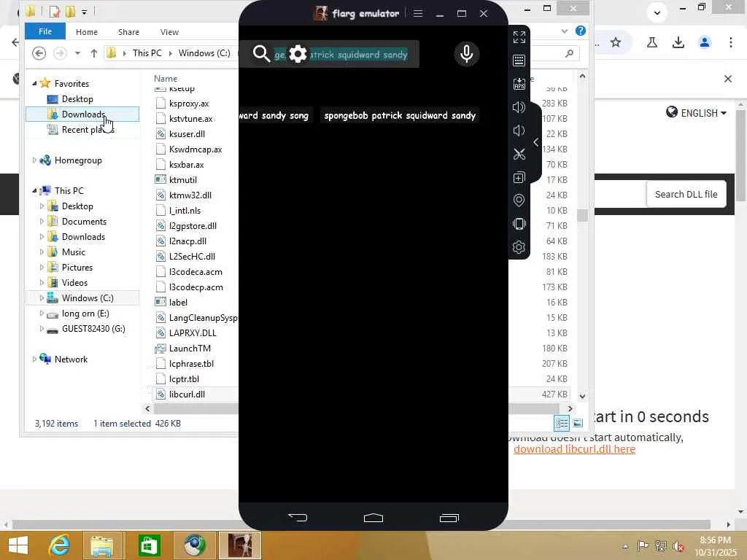Expand the Music folder node
Viewport: 747px width, 560px height.
tap(42, 252)
